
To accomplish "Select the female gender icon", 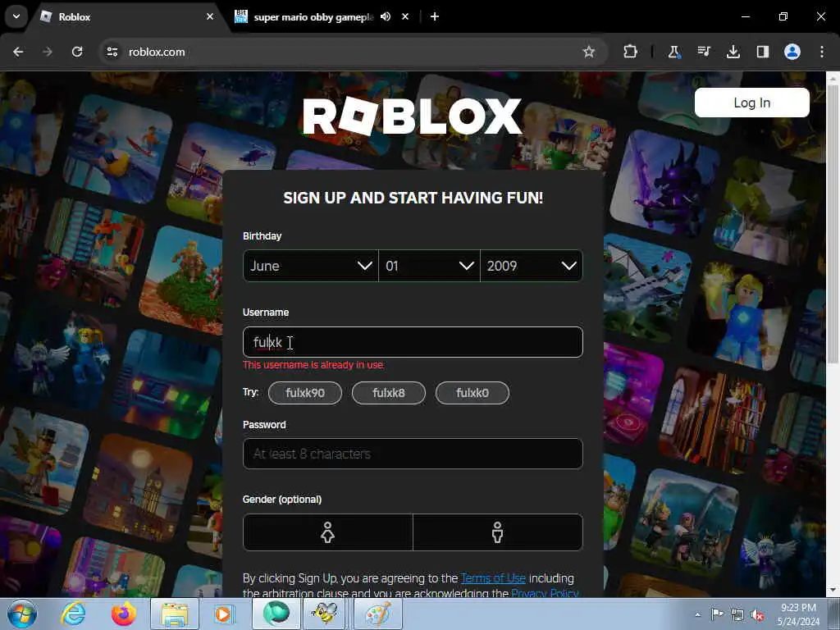I will (328, 532).
